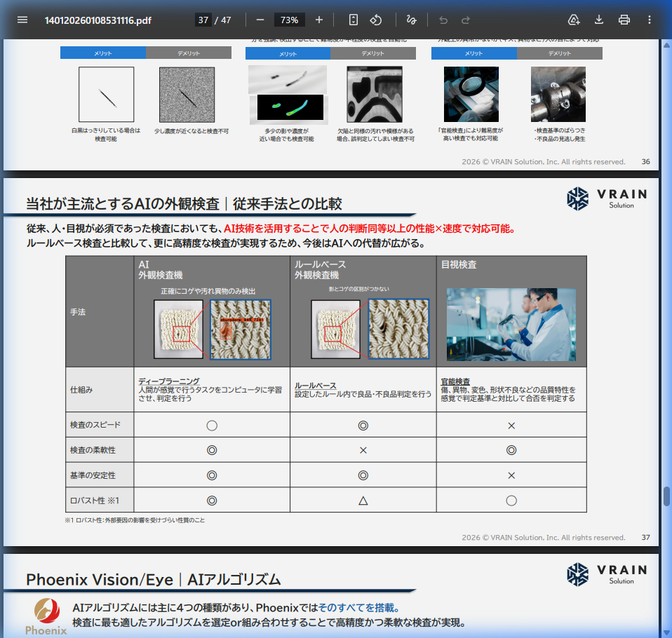Click the vertical scrollbar thumb

[666, 496]
